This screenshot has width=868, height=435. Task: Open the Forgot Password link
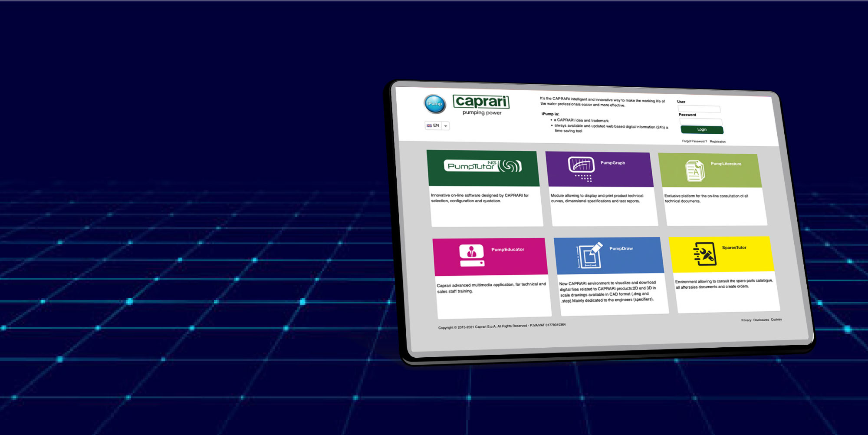[694, 141]
